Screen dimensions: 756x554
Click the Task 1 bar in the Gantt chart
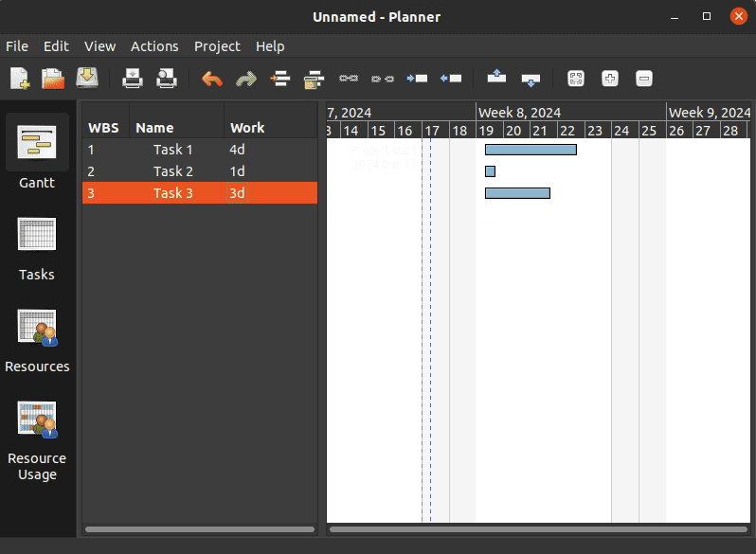[531, 150]
